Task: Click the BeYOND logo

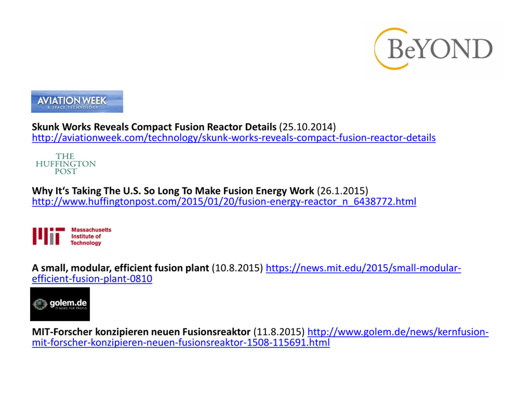Action: click(433, 49)
